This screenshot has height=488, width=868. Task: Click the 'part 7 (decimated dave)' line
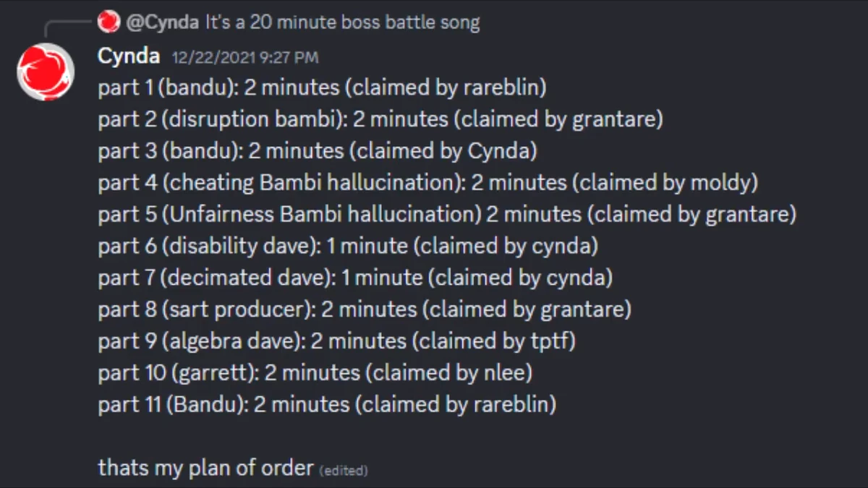pos(355,278)
